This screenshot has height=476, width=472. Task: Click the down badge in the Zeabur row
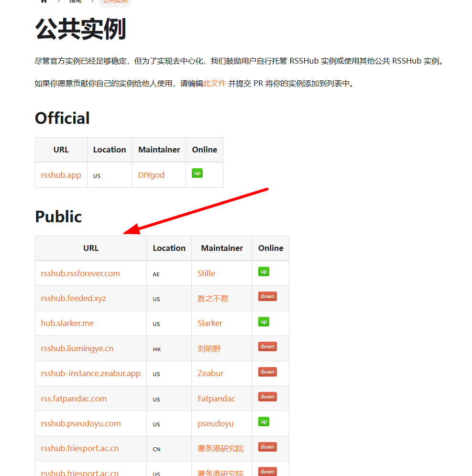point(268,372)
